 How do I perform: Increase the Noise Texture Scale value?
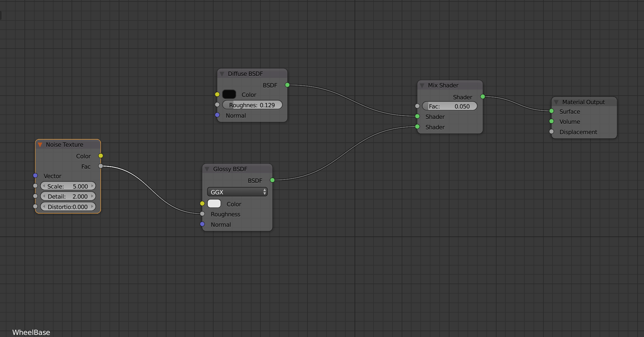coord(92,186)
